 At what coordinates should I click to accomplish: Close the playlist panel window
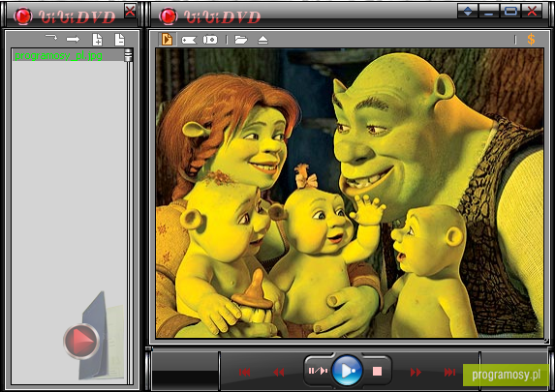click(x=130, y=12)
